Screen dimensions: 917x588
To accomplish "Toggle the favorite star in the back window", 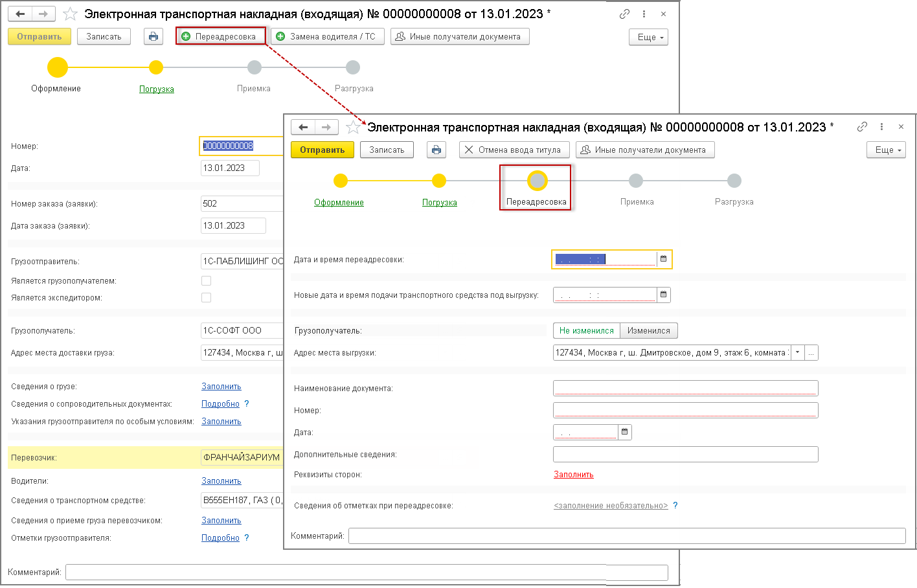I will click(x=70, y=14).
